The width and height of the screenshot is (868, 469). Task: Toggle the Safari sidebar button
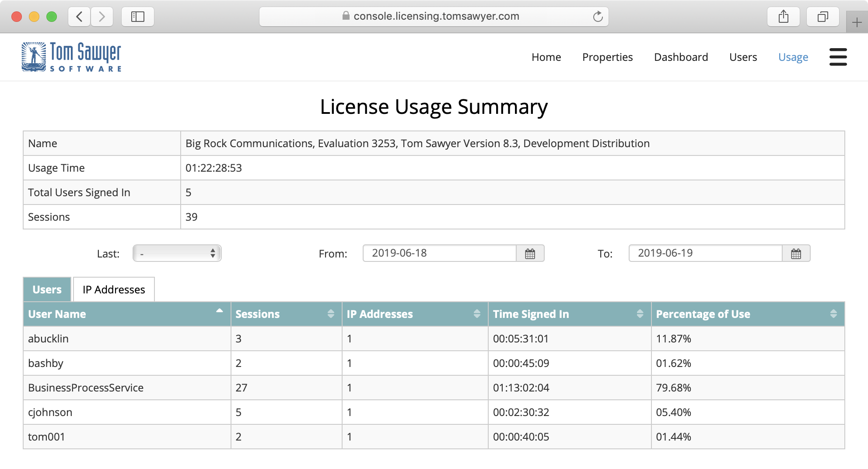[x=138, y=17]
